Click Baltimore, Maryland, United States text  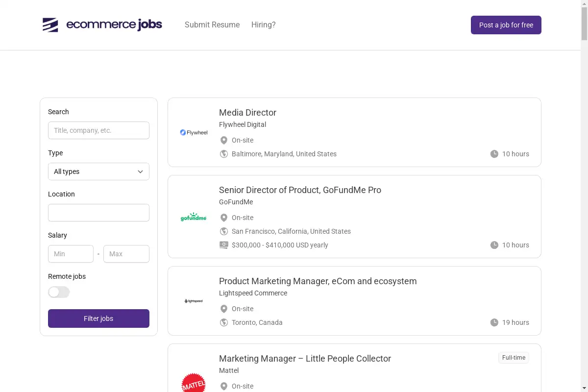[x=284, y=154]
